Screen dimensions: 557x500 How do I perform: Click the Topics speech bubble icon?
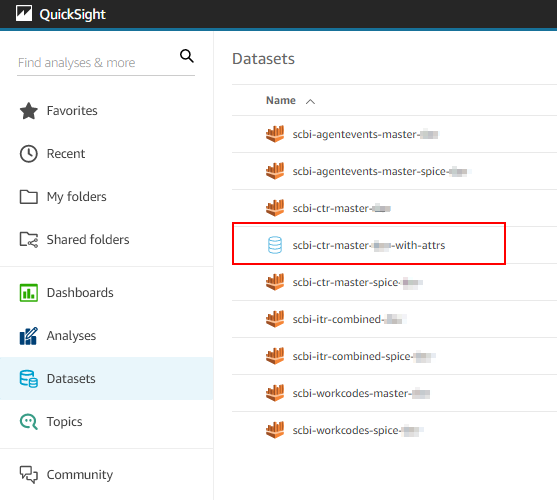28,422
